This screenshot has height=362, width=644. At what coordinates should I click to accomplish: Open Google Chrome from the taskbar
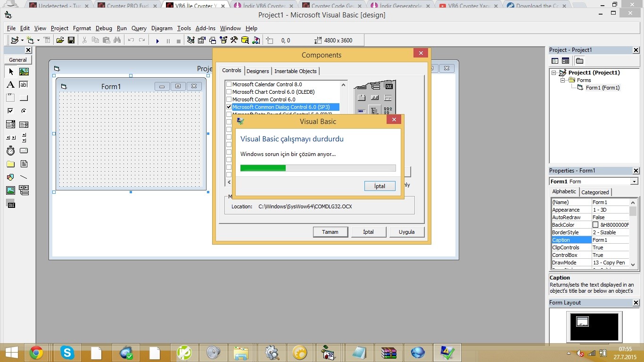[x=36, y=353]
